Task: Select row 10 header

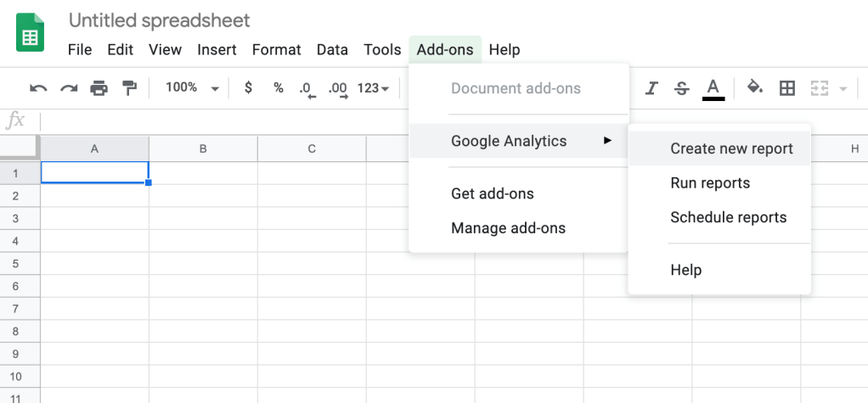Action: pyautogui.click(x=20, y=377)
